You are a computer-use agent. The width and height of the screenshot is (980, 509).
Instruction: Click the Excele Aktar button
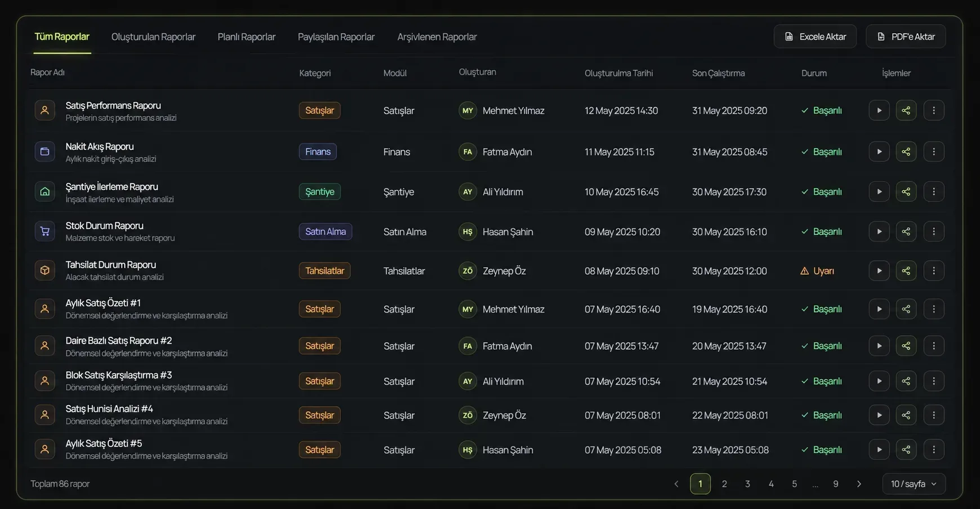[815, 37]
